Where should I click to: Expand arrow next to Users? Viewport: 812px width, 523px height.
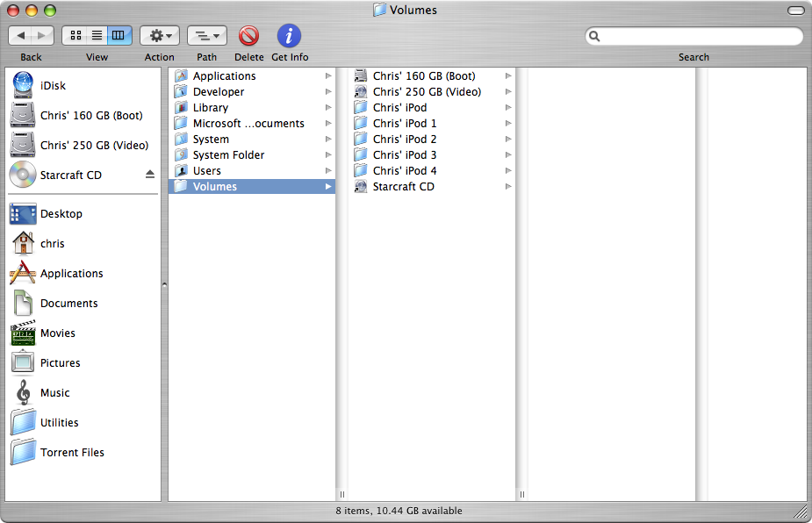[327, 171]
